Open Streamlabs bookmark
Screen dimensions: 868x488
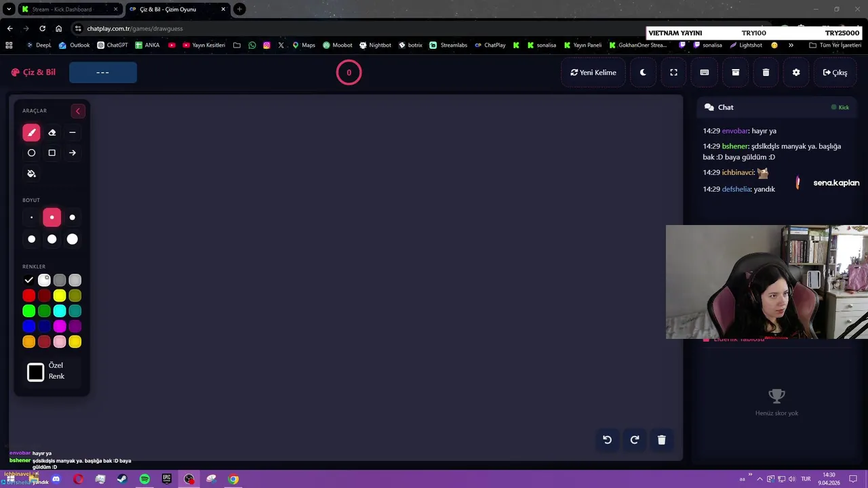click(x=448, y=45)
